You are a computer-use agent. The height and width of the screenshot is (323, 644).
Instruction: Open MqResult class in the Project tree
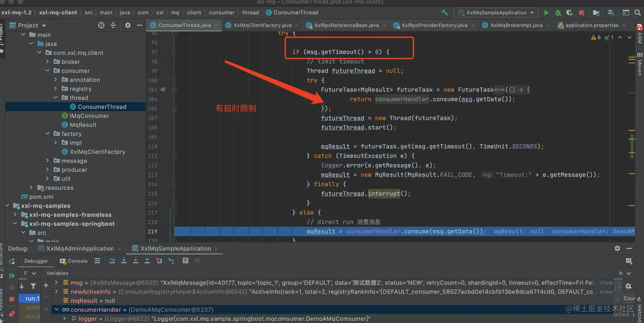83,125
